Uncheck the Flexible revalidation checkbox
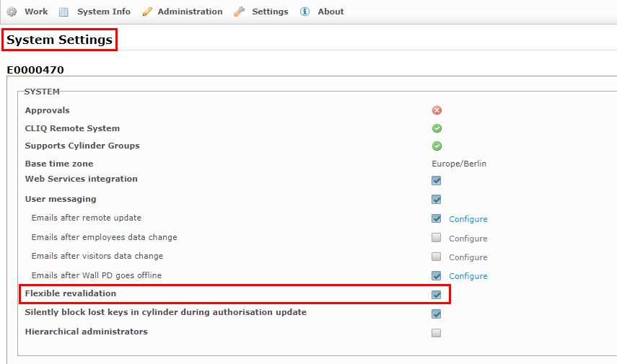This screenshot has width=617, height=364. [x=436, y=294]
